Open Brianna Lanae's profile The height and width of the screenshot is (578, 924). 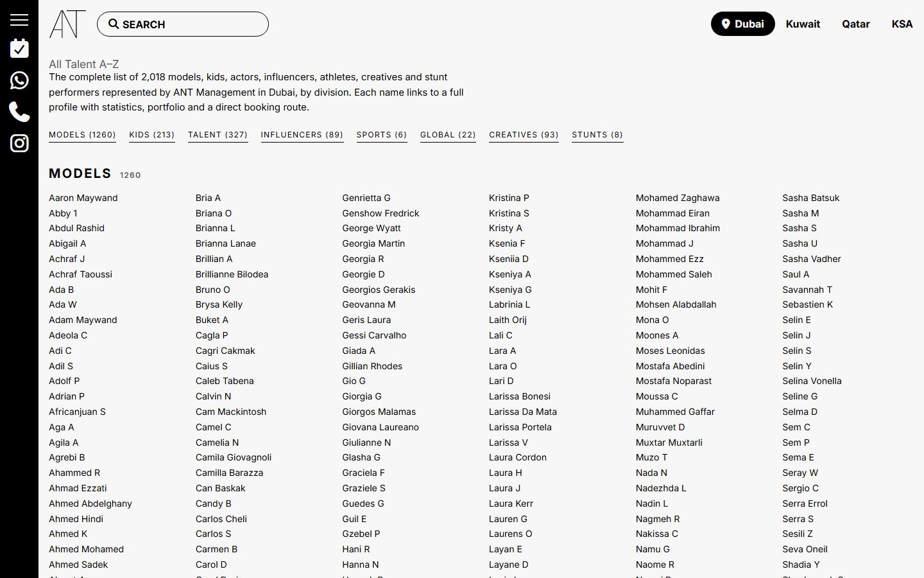pyautogui.click(x=226, y=243)
